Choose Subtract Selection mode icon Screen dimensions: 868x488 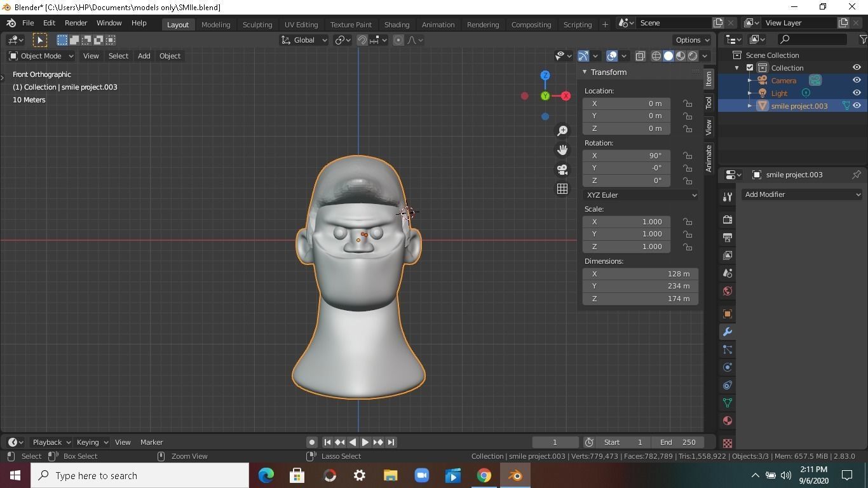86,40
